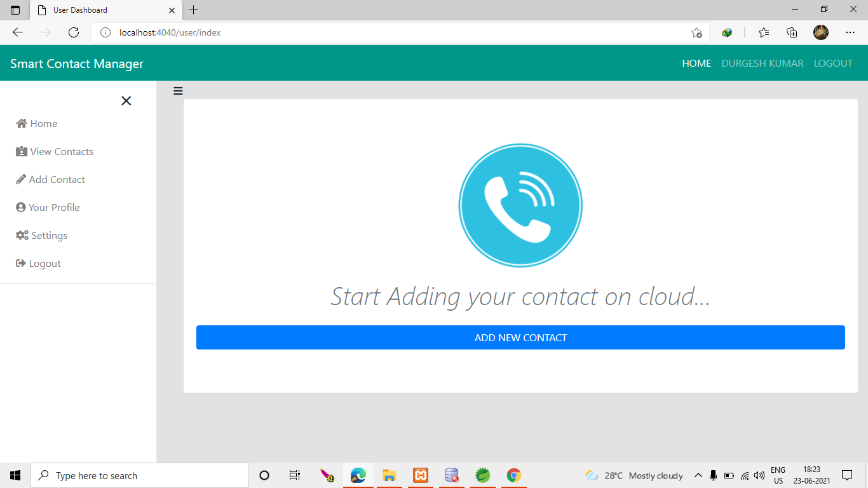Open Your Profile via user icon
This screenshot has height=488, width=868.
coord(20,207)
